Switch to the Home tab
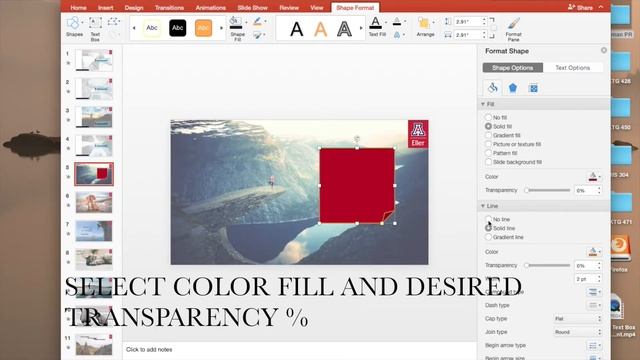 click(x=78, y=8)
